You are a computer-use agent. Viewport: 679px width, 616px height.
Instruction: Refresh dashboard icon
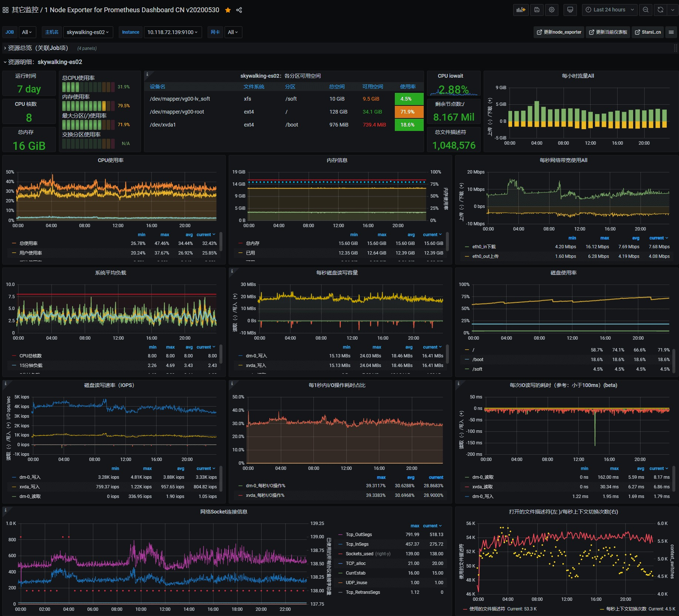coord(660,10)
